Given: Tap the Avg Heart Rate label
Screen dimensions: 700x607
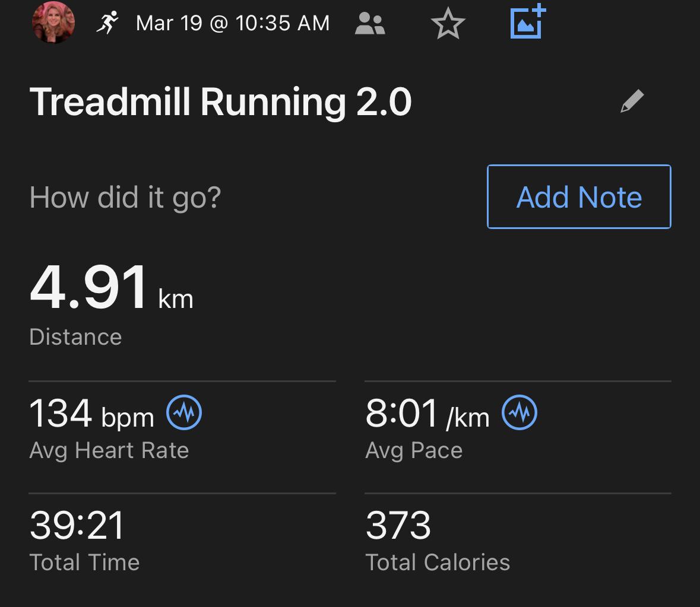Looking at the screenshot, I should [109, 450].
